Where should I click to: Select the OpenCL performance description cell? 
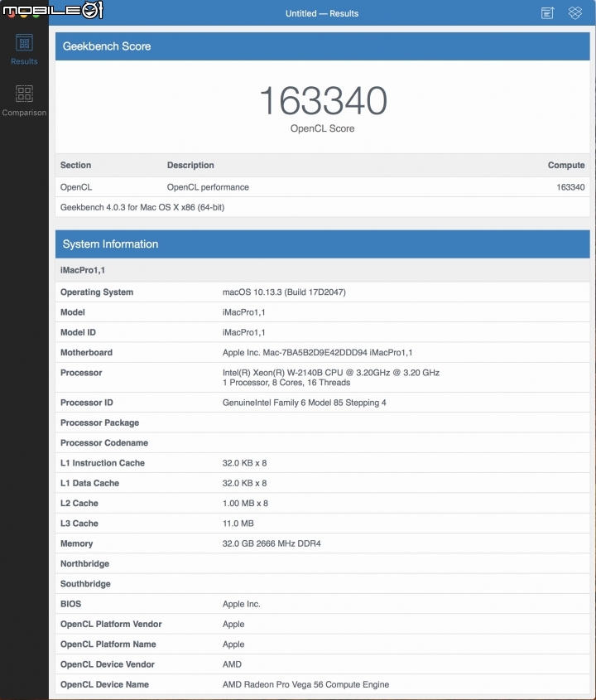pyautogui.click(x=208, y=187)
